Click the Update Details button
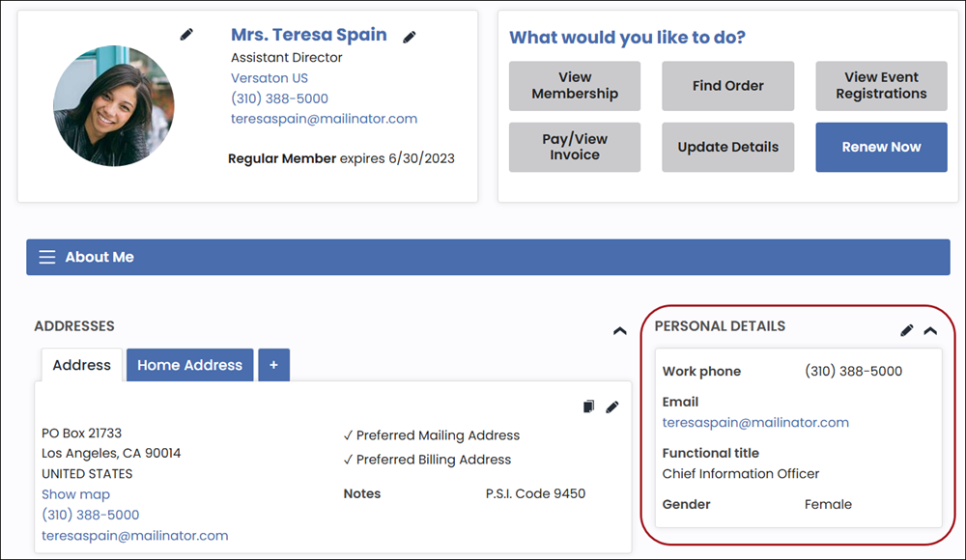This screenshot has height=560, width=966. coord(727,147)
